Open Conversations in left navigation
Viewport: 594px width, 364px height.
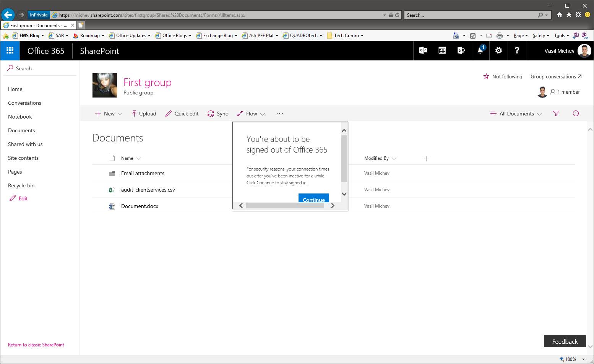click(24, 103)
